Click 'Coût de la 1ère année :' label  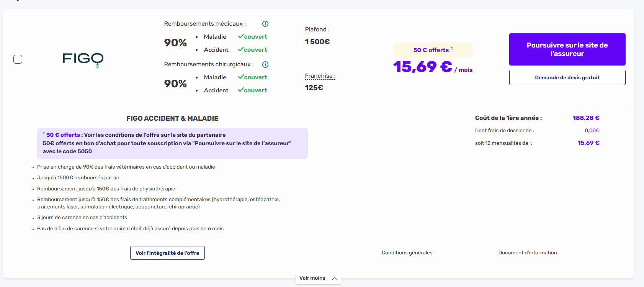pos(508,118)
